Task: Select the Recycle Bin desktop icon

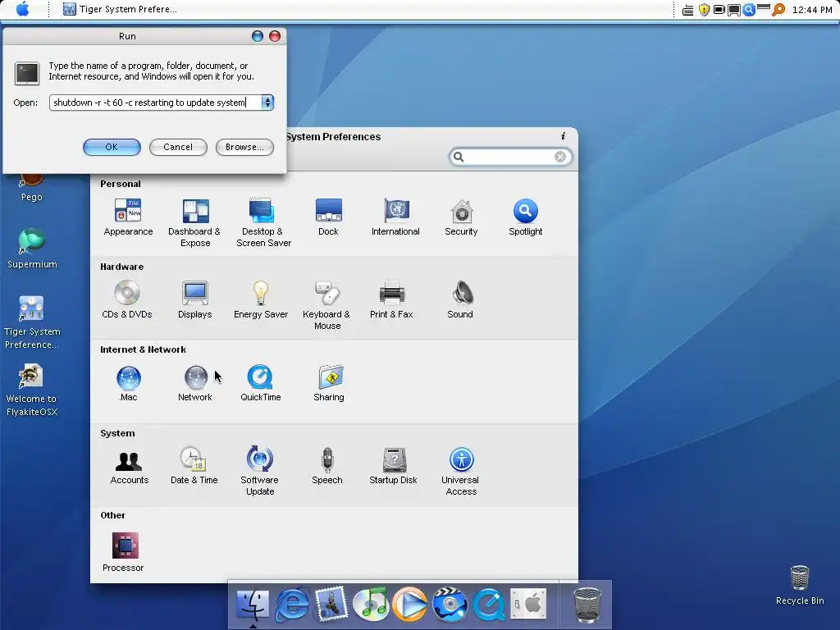Action: click(800, 585)
